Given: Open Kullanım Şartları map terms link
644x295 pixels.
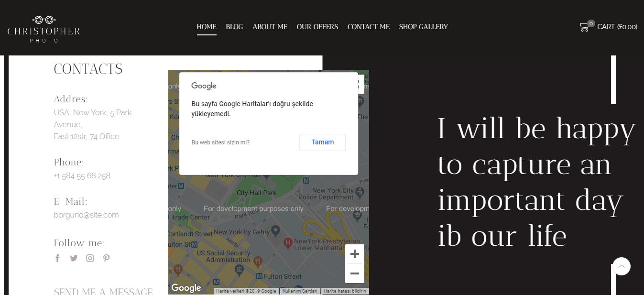Looking at the screenshot, I should (x=300, y=291).
